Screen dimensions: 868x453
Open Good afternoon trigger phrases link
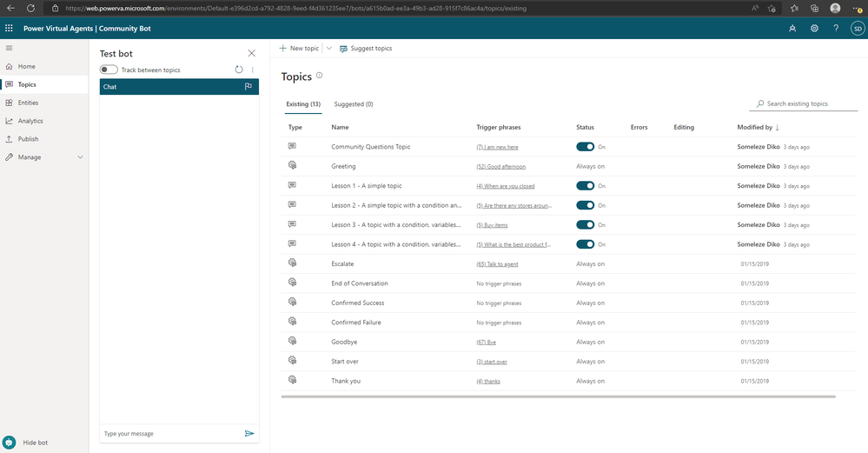pyautogui.click(x=501, y=167)
